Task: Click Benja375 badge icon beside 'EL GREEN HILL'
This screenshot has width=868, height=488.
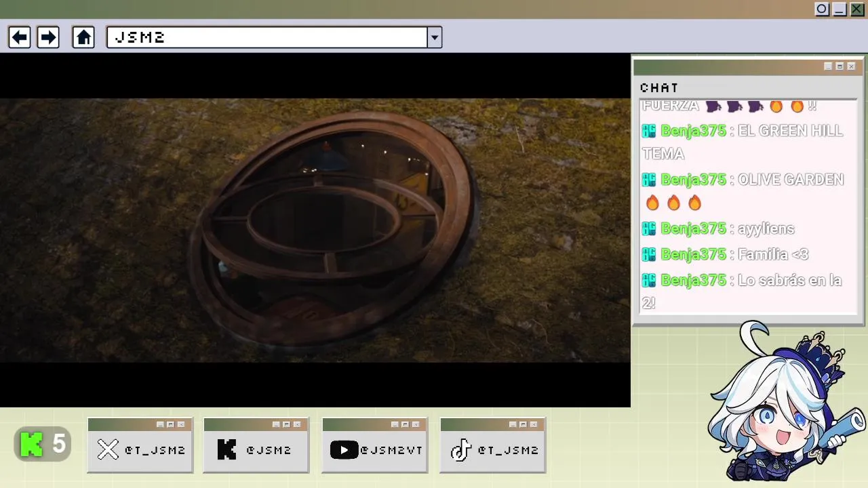Action: click(x=649, y=131)
